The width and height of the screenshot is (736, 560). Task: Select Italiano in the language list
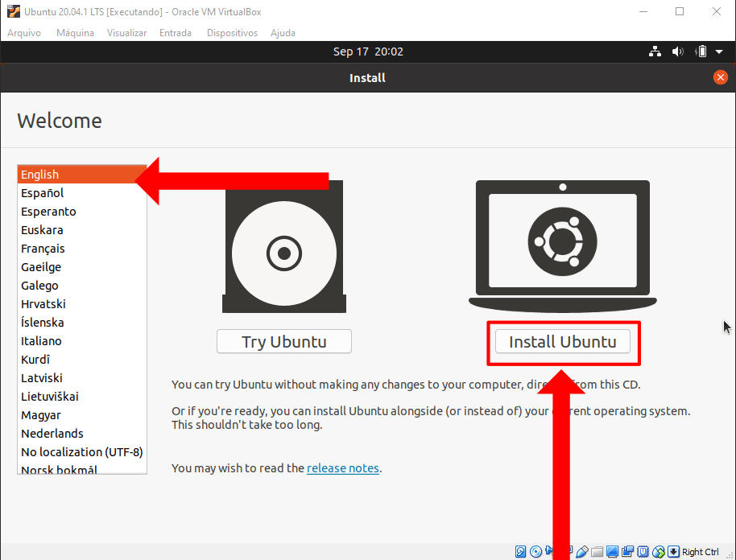pyautogui.click(x=82, y=341)
